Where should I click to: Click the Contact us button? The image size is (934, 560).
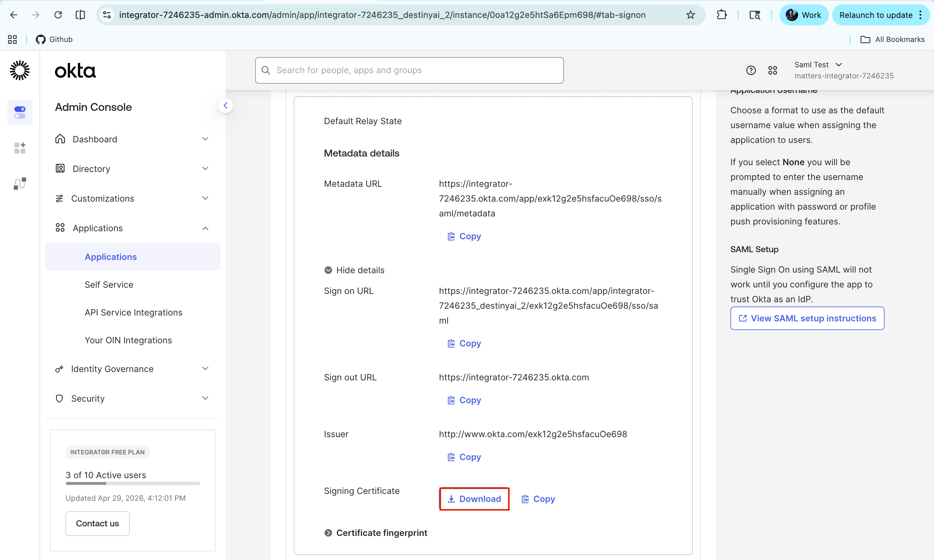97,524
